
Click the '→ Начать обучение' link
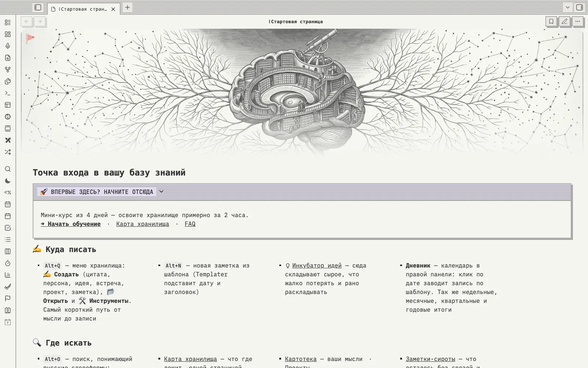coord(71,224)
